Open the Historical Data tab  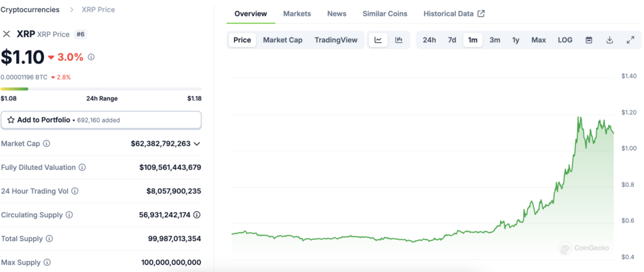(x=453, y=14)
